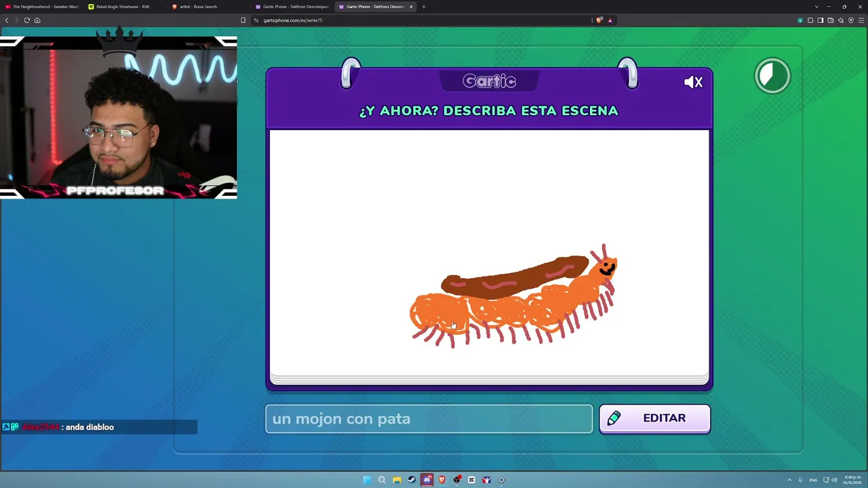The image size is (868, 488).
Task: Switch to the first Gartic Phone tab
Action: (292, 7)
